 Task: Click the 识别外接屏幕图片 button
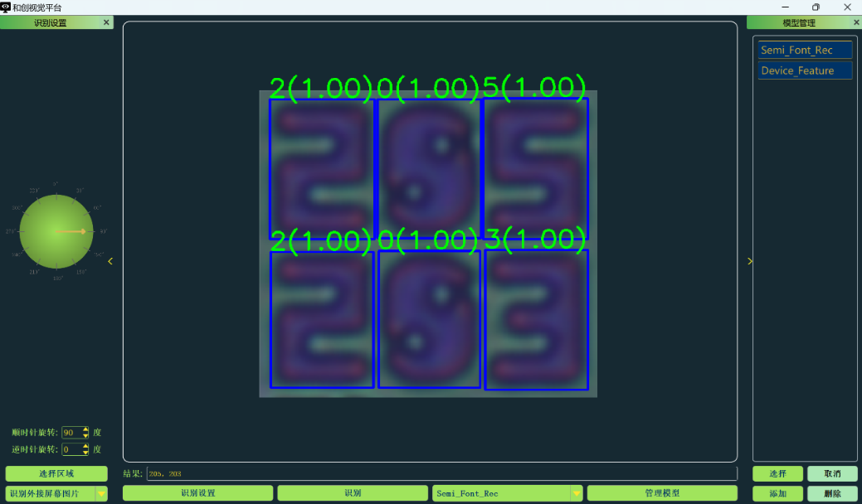click(50, 493)
